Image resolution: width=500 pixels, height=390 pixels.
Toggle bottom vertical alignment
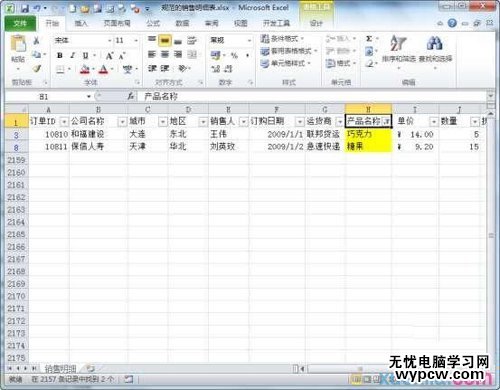tap(178, 41)
